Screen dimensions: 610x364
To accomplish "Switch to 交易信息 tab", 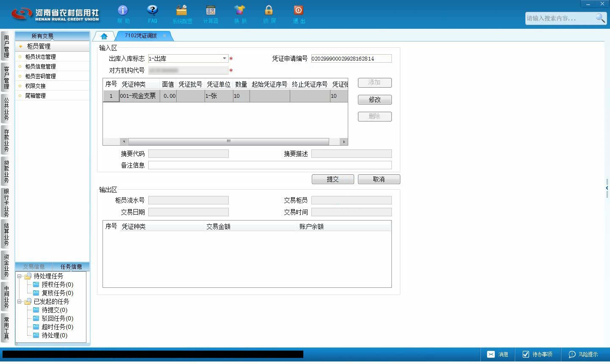I will click(34, 267).
